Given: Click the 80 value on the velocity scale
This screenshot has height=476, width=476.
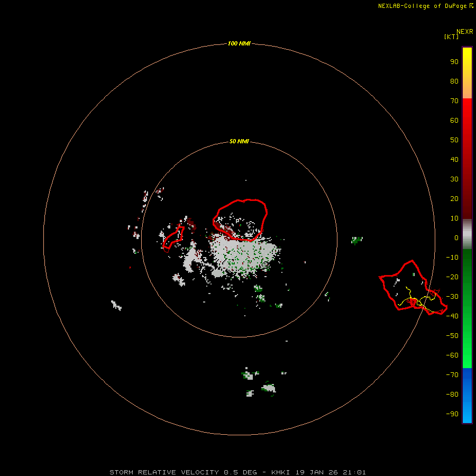Looking at the screenshot, I should [x=454, y=81].
